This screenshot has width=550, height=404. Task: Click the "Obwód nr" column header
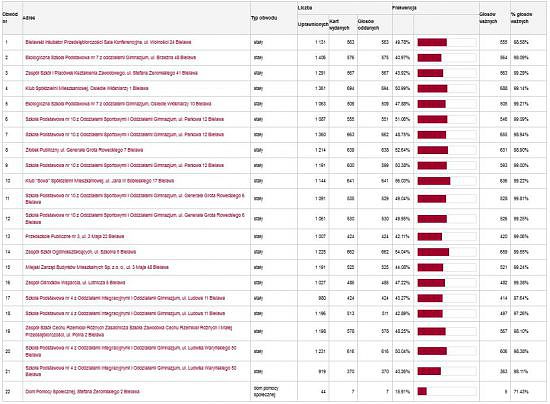(10, 18)
